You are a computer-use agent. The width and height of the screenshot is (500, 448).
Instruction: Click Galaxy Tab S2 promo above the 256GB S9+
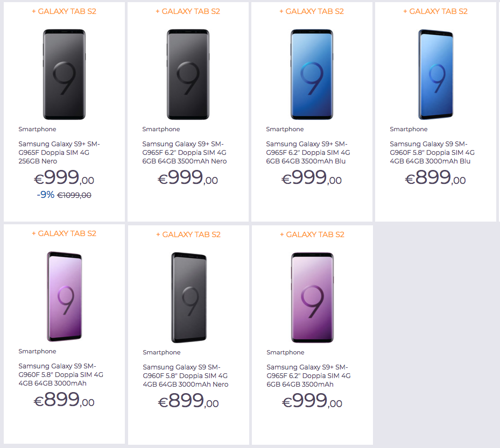click(64, 11)
